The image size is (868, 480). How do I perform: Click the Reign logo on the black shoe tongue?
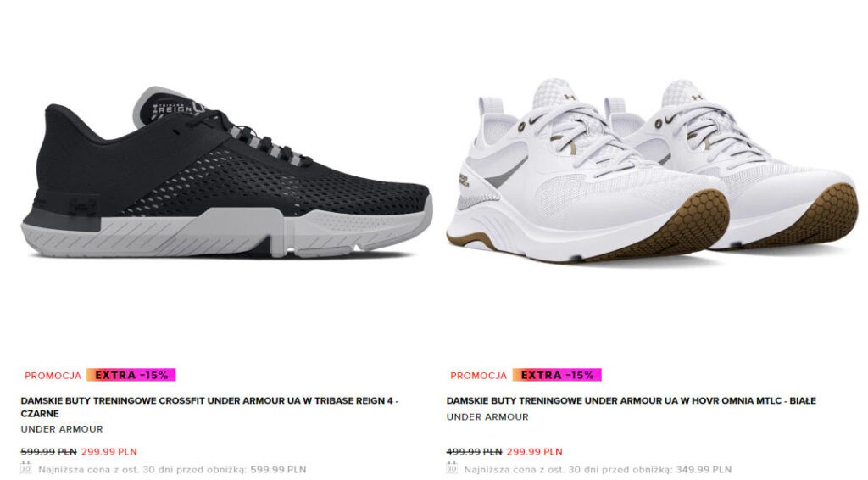click(173, 109)
